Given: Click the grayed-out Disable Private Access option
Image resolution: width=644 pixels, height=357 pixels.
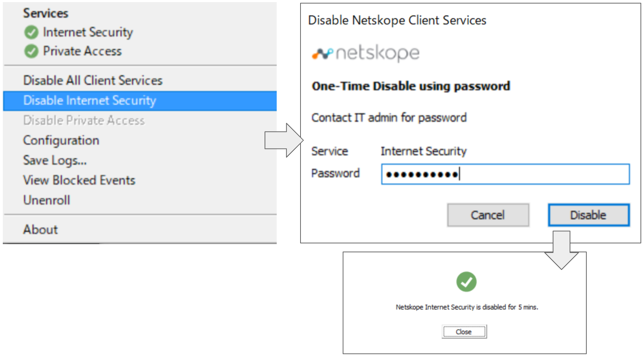Looking at the screenshot, I should pyautogui.click(x=84, y=121).
